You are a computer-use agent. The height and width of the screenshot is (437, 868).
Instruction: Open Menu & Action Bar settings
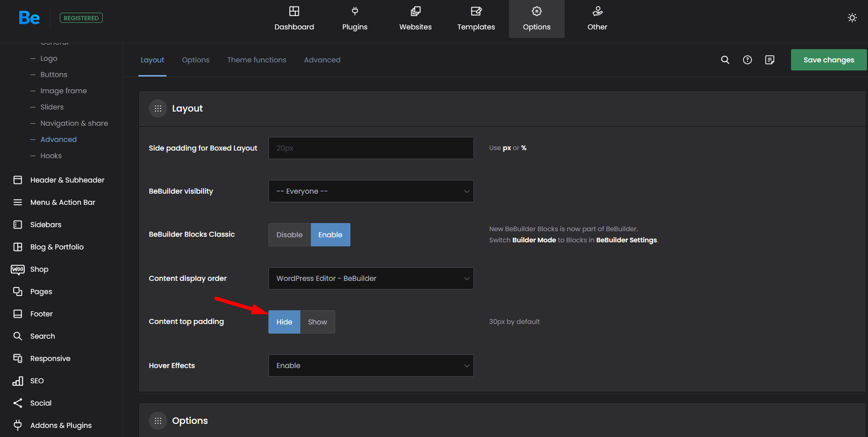pos(63,202)
